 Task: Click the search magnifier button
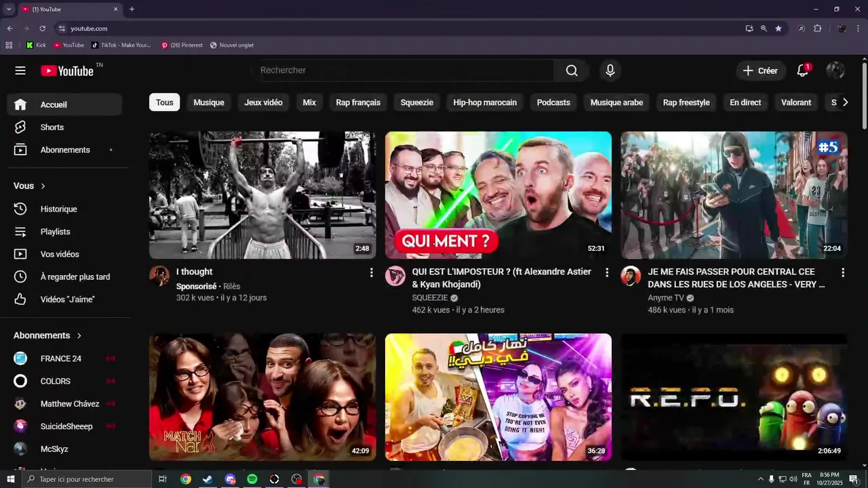tap(572, 70)
